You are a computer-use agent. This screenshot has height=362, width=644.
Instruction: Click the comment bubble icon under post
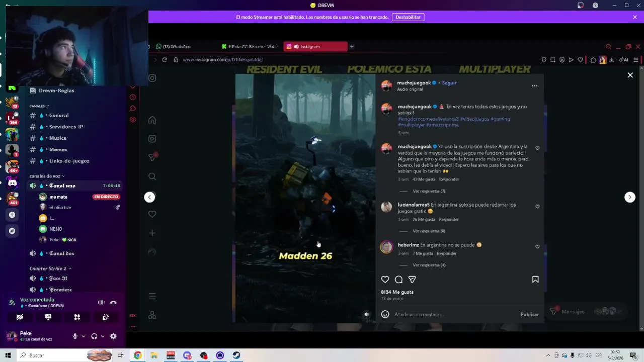point(398,280)
